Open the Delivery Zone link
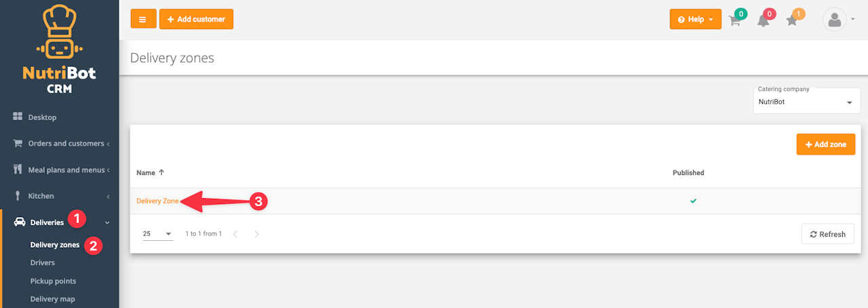Viewport: 868px width, 308px height. pyautogui.click(x=157, y=201)
